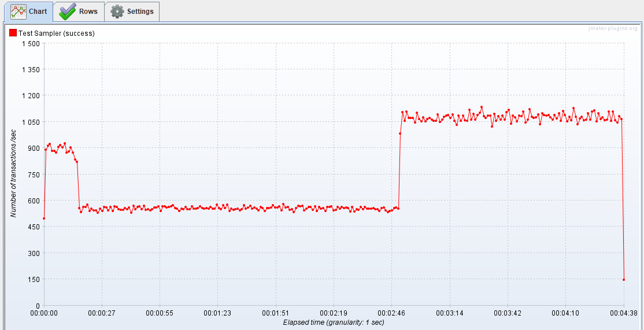Click the '1 200' y-axis label
Screen dimensions: 644x330
click(31, 95)
